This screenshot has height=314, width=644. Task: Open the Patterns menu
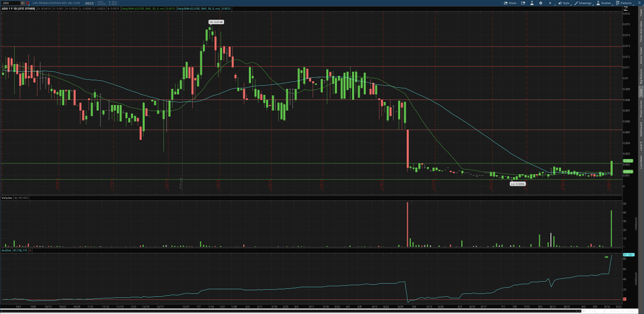[624, 3]
